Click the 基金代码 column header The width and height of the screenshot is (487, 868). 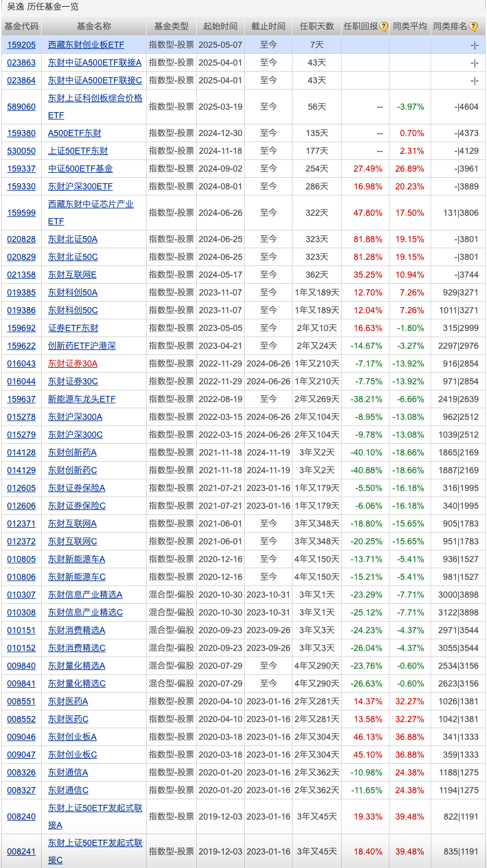(x=21, y=26)
